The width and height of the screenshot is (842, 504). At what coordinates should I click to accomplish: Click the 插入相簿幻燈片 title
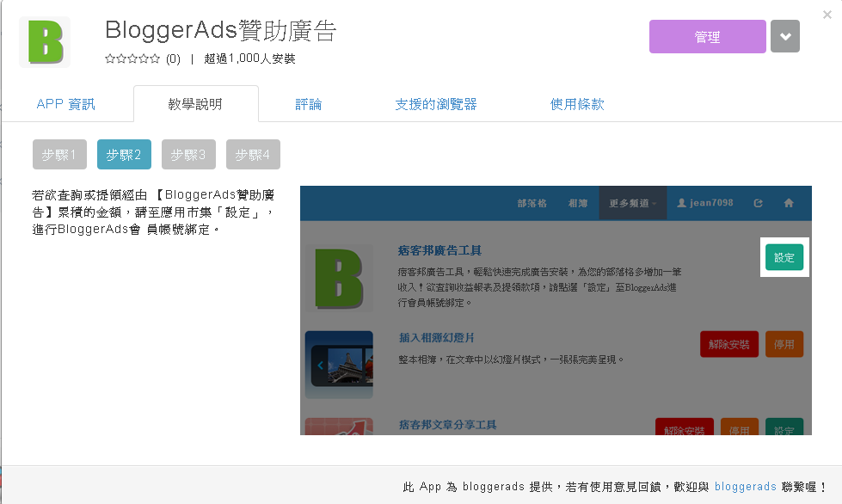(x=437, y=338)
